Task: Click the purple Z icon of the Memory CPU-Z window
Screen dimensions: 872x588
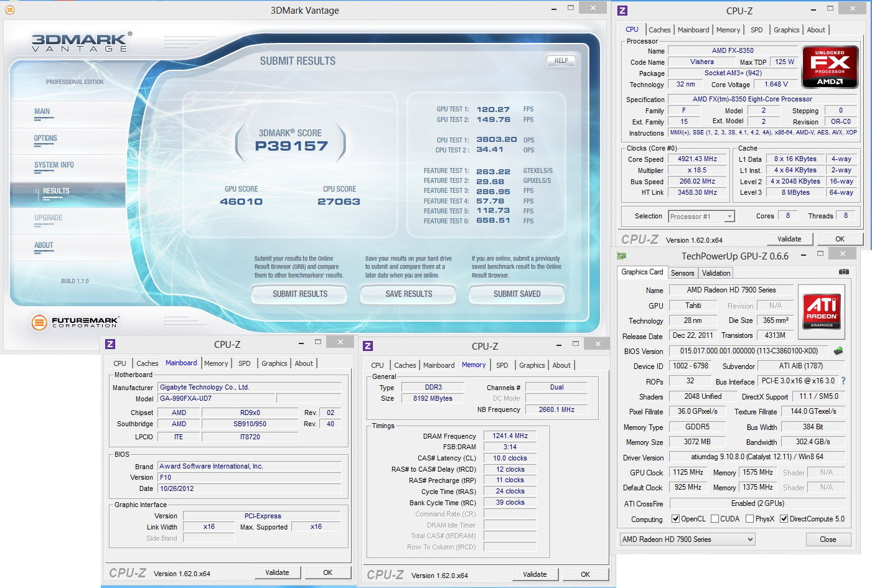Action: click(x=368, y=346)
